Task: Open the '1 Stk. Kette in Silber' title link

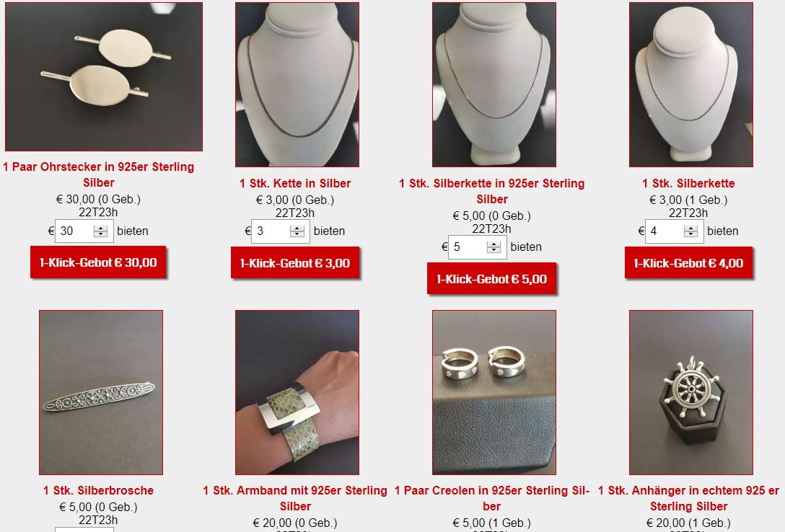Action: coord(295,184)
